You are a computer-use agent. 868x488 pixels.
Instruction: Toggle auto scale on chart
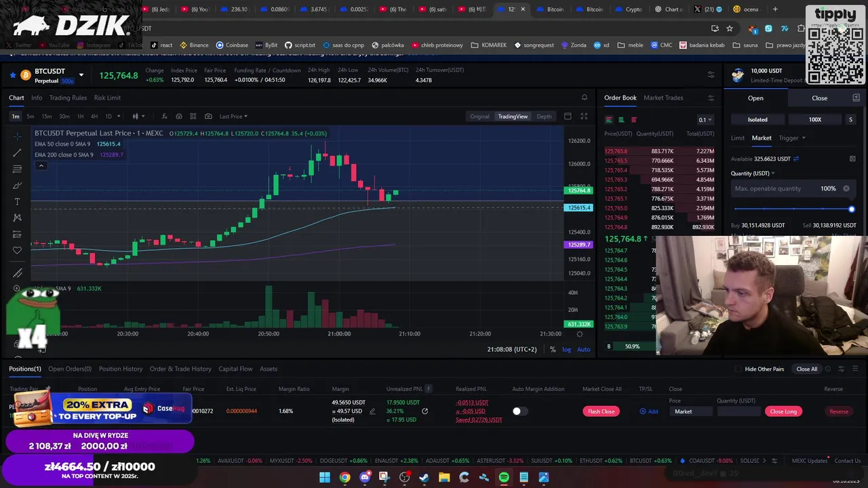[584, 350]
